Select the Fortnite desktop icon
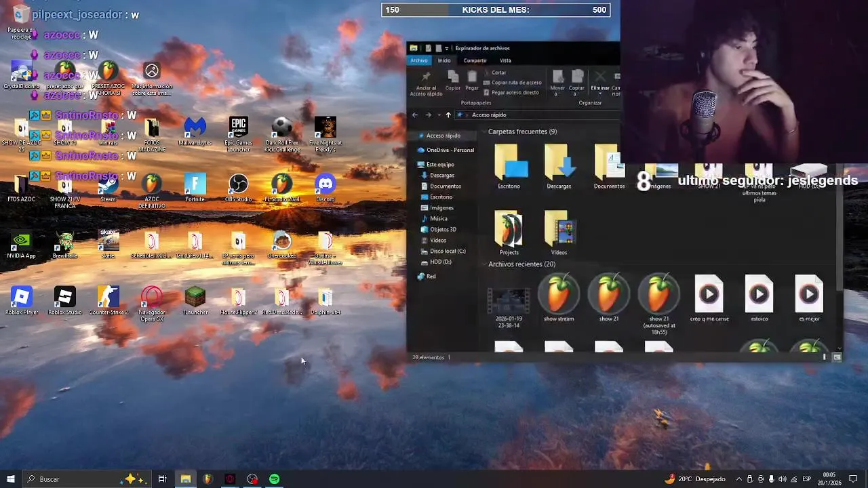This screenshot has width=868, height=488. tap(195, 188)
